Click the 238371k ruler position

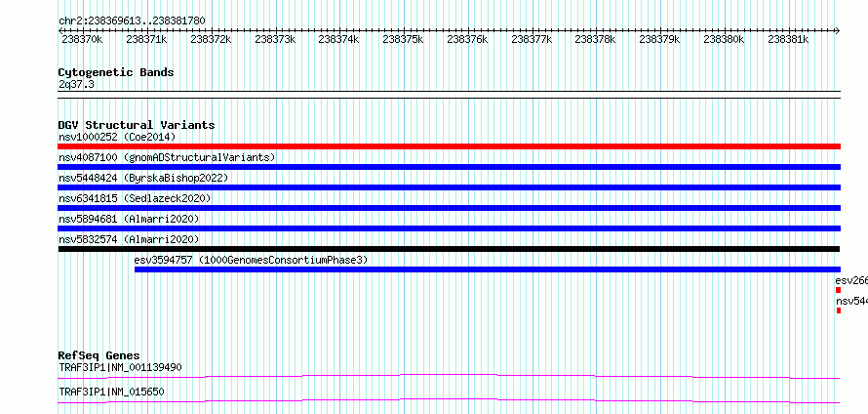click(146, 39)
